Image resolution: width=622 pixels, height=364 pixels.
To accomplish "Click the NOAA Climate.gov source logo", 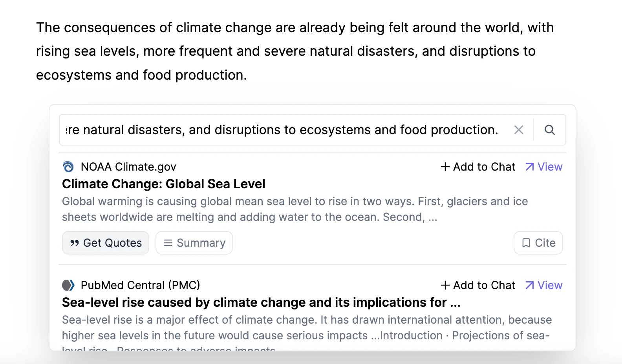I will [68, 167].
